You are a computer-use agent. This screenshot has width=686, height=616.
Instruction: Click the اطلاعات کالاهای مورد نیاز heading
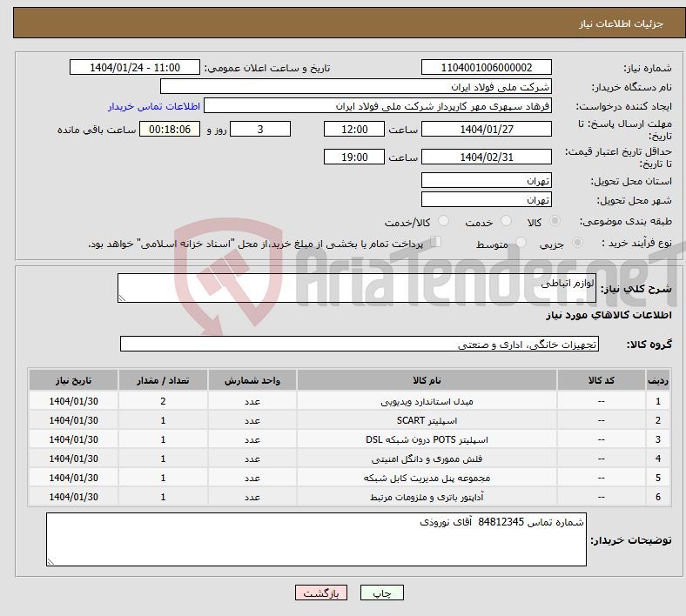coord(609,315)
